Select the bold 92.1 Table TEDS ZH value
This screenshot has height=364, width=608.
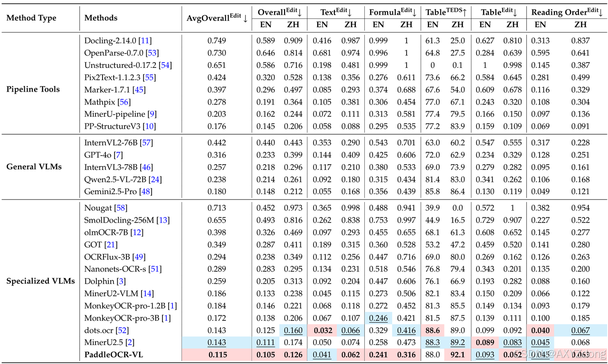pos(457,355)
